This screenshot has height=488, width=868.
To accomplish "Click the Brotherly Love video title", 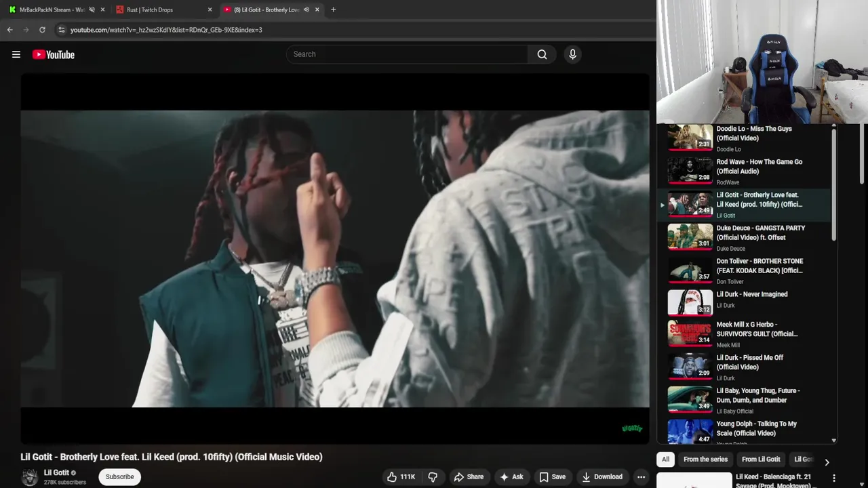I will [x=172, y=457].
